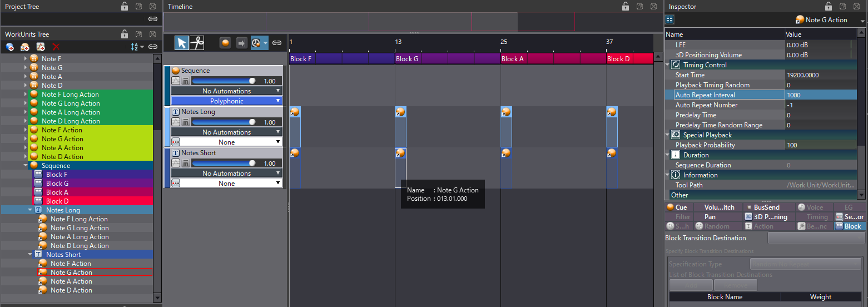Select Note D Action under Notes Short

(x=71, y=290)
